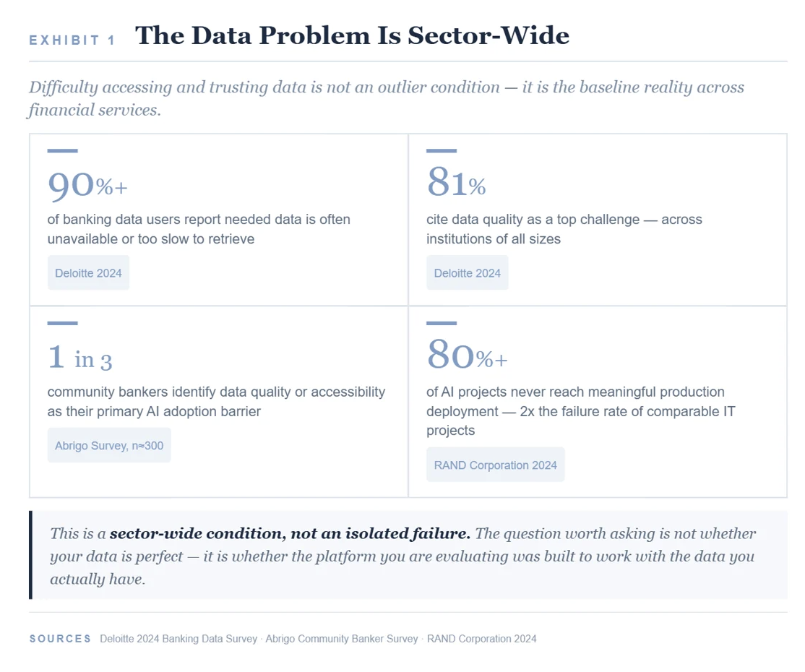
Task: Click the 1 in 3 statistic
Action: click(79, 357)
